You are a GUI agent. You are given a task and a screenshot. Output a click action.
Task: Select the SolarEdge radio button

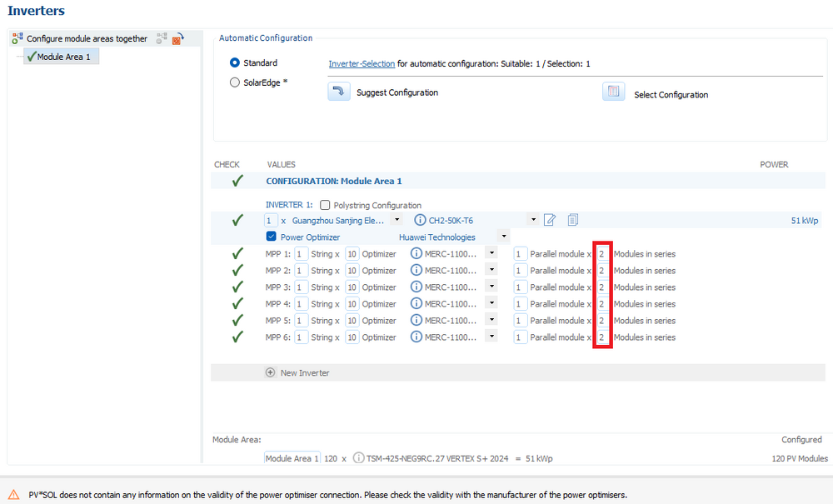tap(234, 82)
